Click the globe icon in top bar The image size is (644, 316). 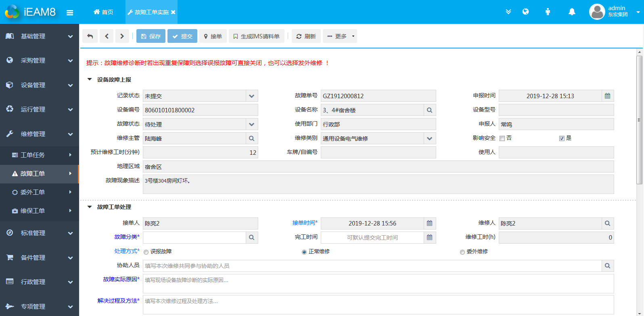point(525,12)
